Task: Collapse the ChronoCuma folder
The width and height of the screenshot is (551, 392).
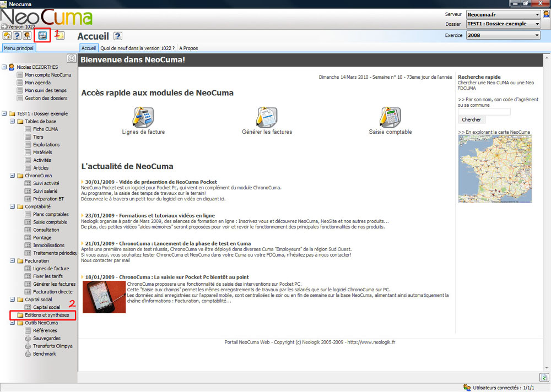Action: 12,175
